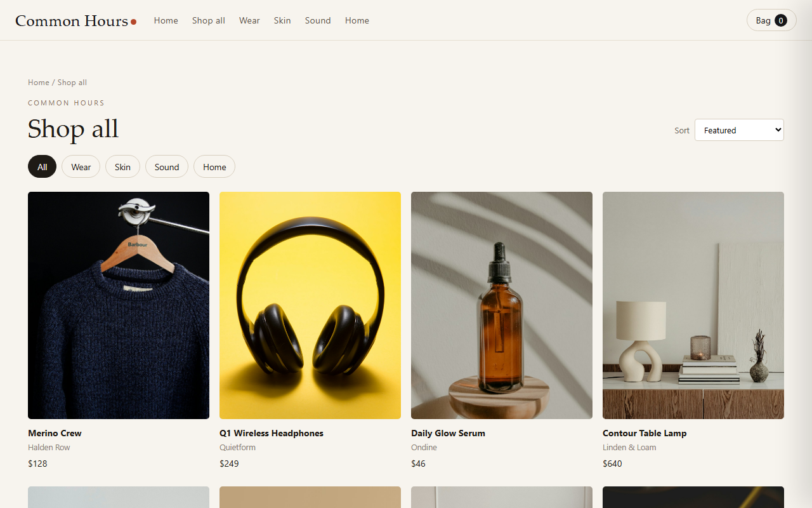Open the navy sweater product image
Image resolution: width=812 pixels, height=508 pixels.
pos(119,305)
